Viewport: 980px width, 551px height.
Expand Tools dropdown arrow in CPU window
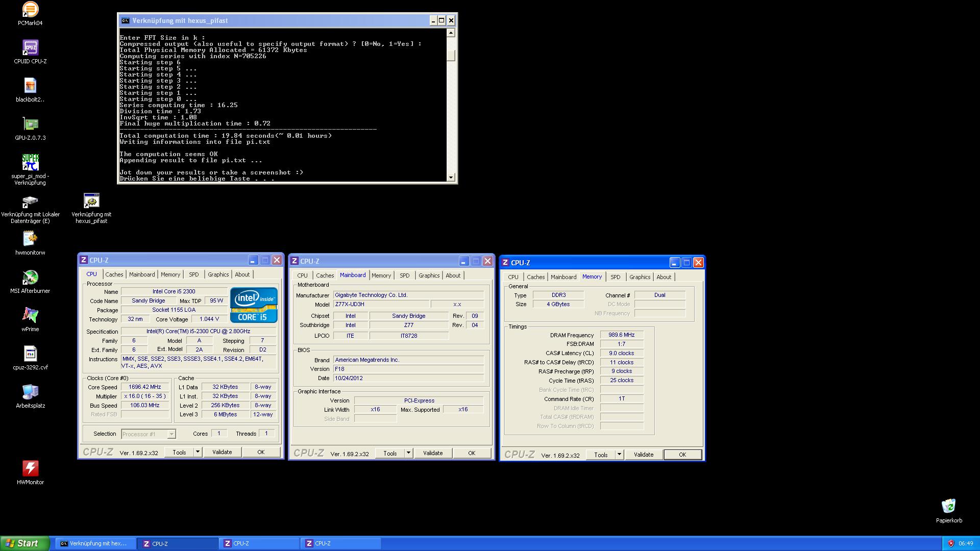(198, 452)
